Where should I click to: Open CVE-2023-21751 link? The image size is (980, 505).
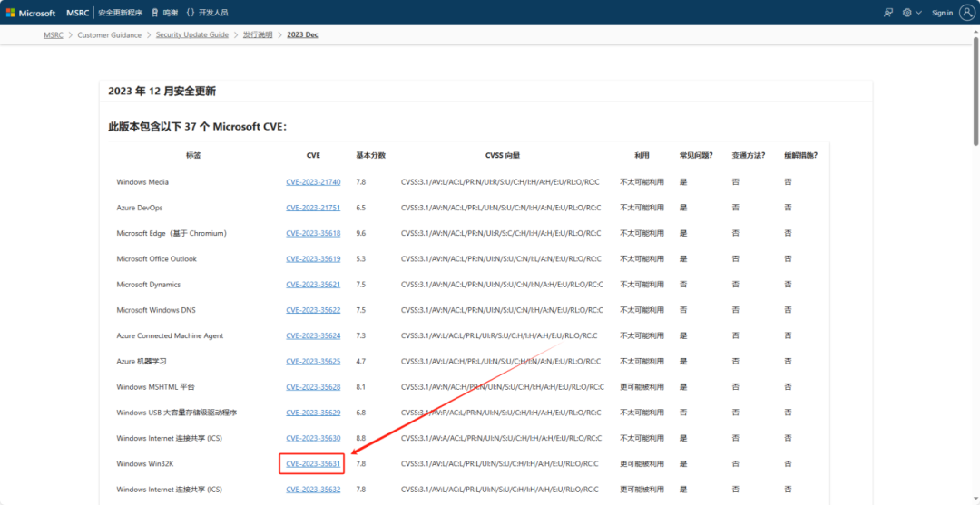click(313, 208)
